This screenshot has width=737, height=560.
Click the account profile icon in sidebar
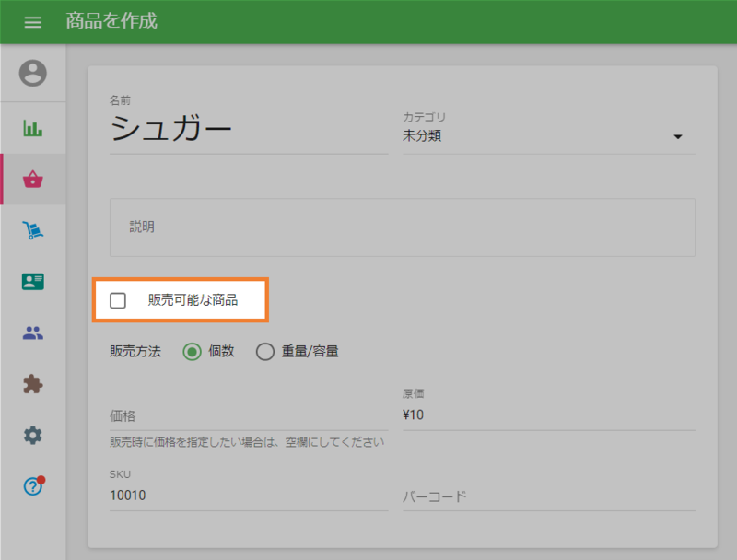[34, 74]
